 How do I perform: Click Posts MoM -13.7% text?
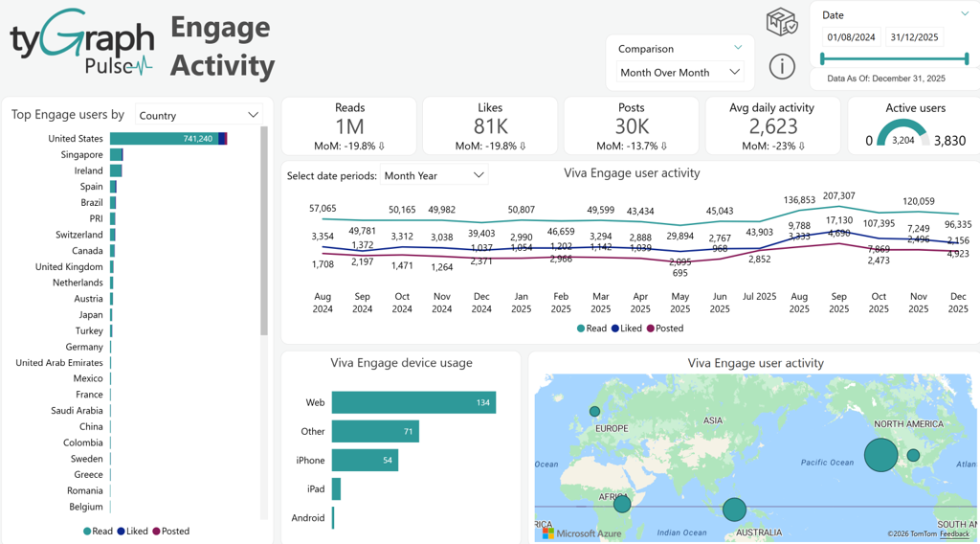[x=632, y=146]
